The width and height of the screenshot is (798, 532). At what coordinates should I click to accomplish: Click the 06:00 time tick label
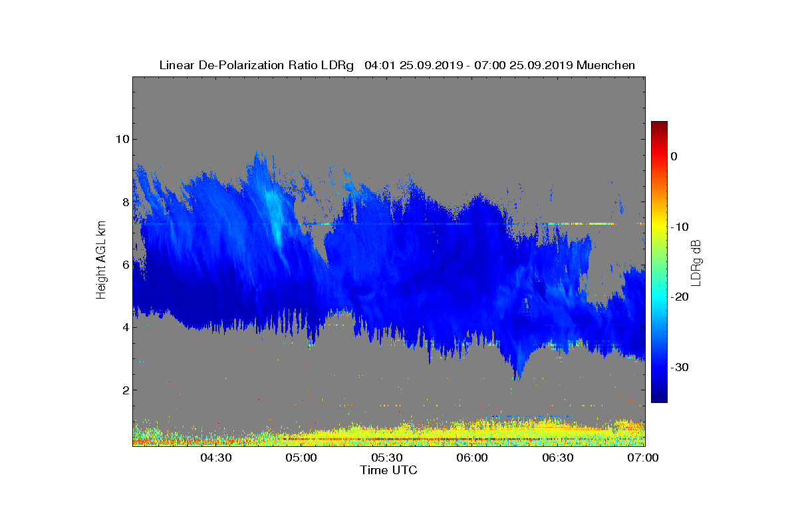pos(473,458)
